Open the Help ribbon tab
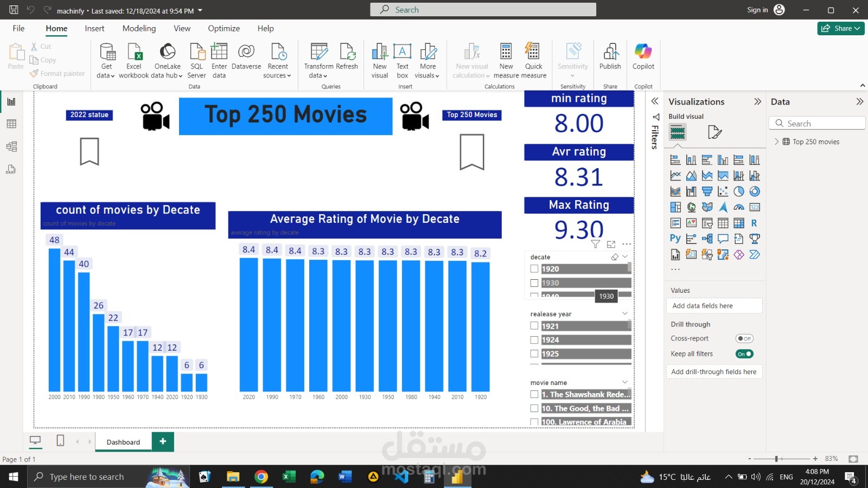Screen dimensions: 868x488 coord(265,28)
